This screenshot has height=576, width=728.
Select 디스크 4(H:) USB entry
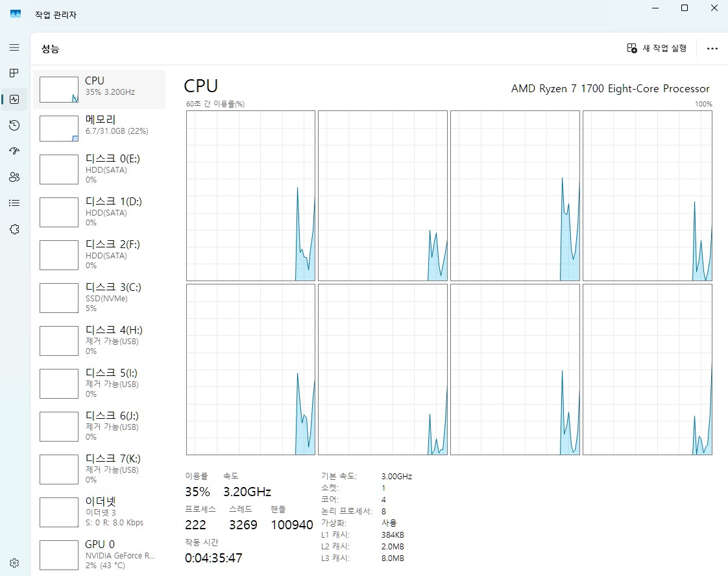coord(99,340)
